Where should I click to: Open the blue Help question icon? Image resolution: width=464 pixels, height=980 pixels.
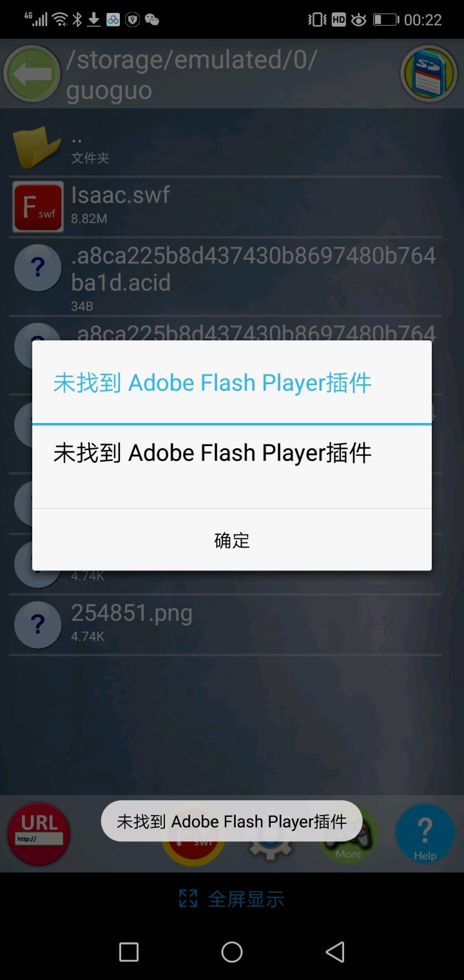click(x=425, y=834)
